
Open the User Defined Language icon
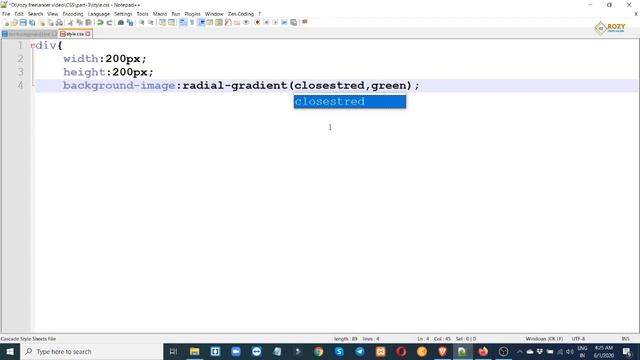[210, 22]
